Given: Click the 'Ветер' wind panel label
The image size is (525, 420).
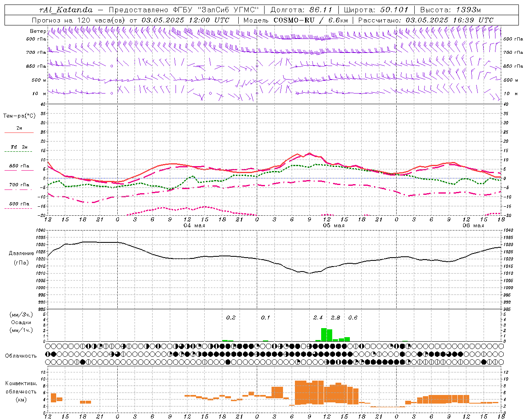Looking at the screenshot, I should tap(38, 31).
